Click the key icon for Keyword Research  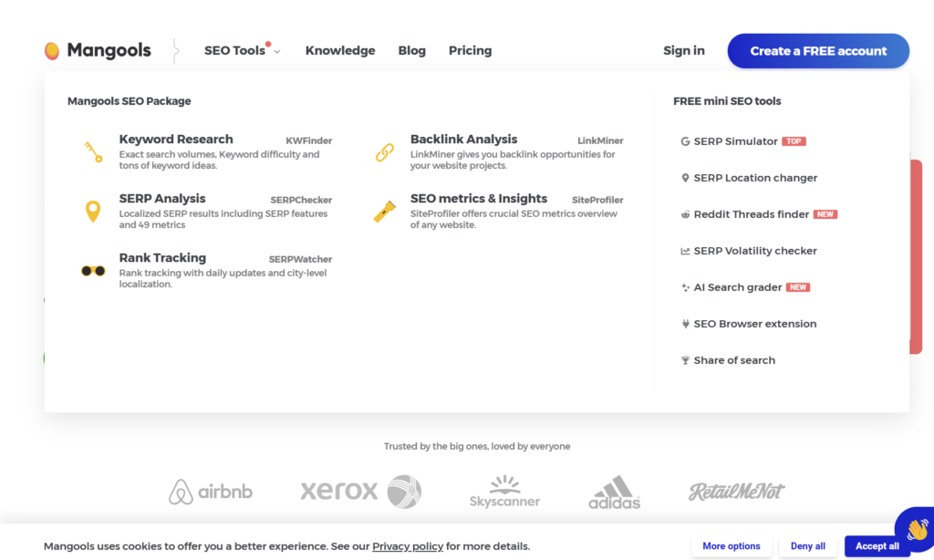[93, 151]
